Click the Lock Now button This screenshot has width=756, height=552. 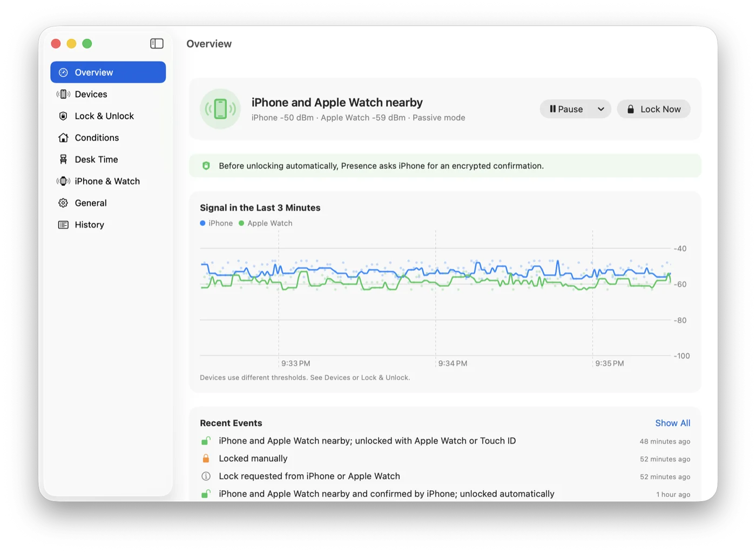click(x=653, y=109)
